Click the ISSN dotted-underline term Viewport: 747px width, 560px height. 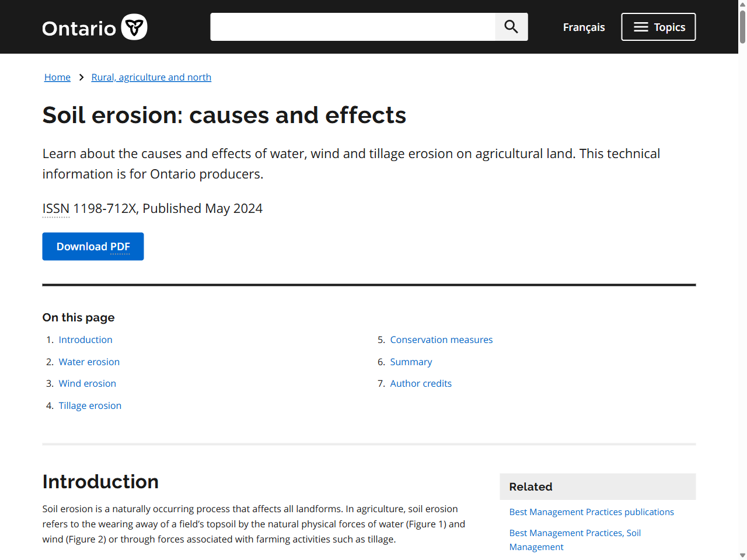pos(55,208)
